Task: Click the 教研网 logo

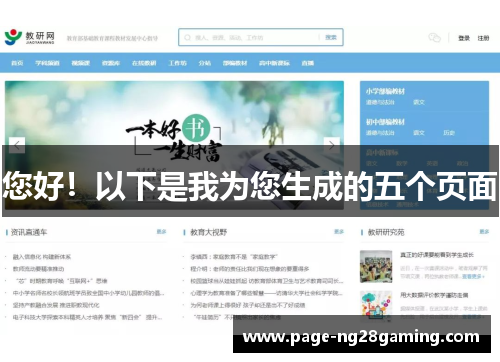Action: click(29, 37)
